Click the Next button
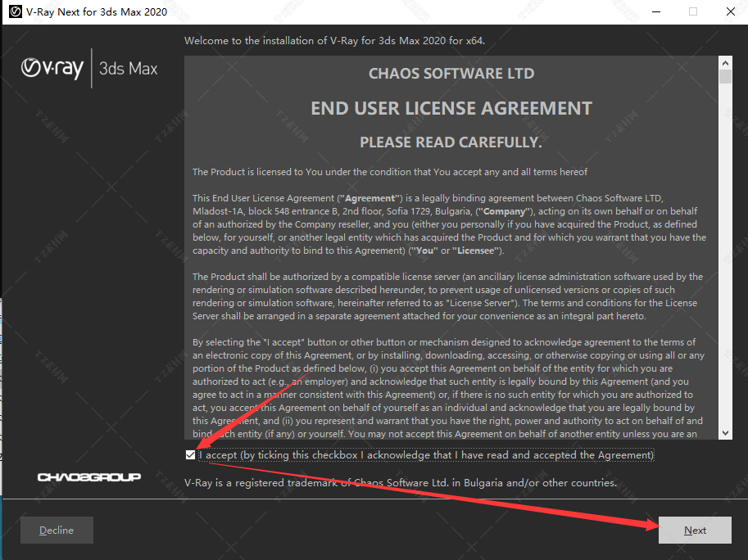Image resolution: width=748 pixels, height=560 pixels. tap(695, 530)
